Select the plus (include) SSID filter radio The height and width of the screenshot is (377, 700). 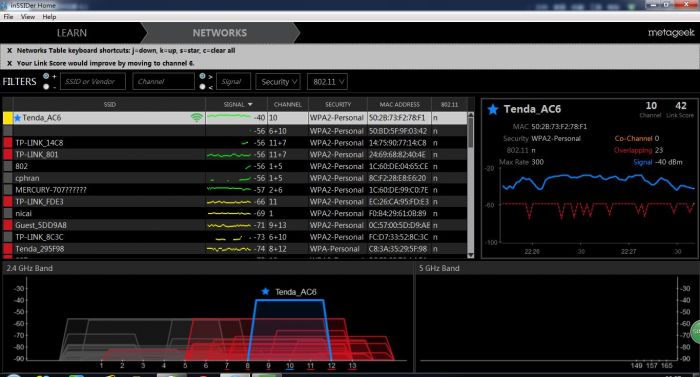click(46, 76)
